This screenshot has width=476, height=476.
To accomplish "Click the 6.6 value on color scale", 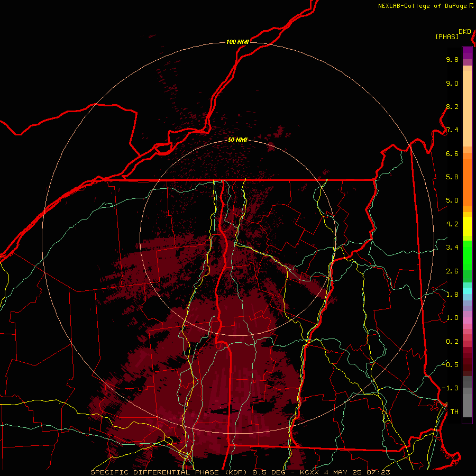I will 452,154.
